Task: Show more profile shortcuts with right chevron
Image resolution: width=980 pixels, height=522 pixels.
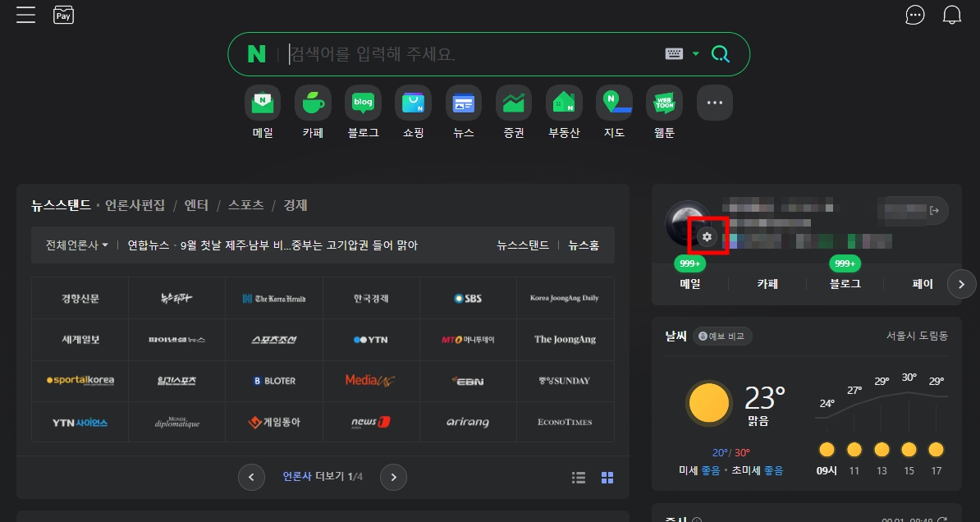Action: [961, 284]
